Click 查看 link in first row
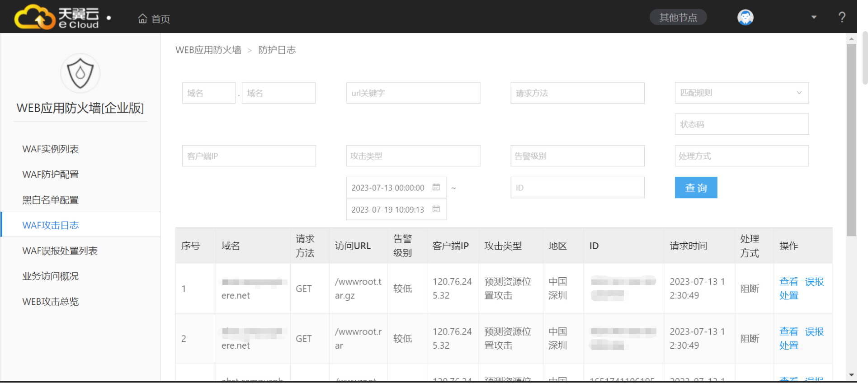Image resolution: width=868 pixels, height=388 pixels. click(x=788, y=282)
